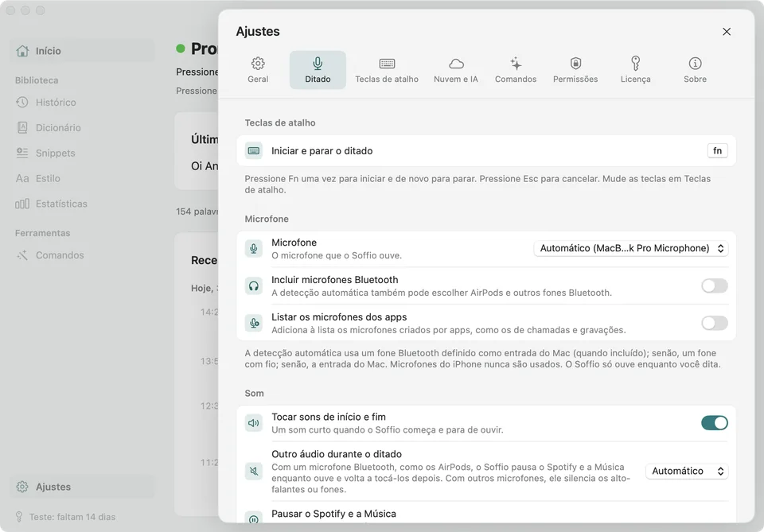Select the Ditado tab
This screenshot has width=764, height=532.
click(x=318, y=70)
